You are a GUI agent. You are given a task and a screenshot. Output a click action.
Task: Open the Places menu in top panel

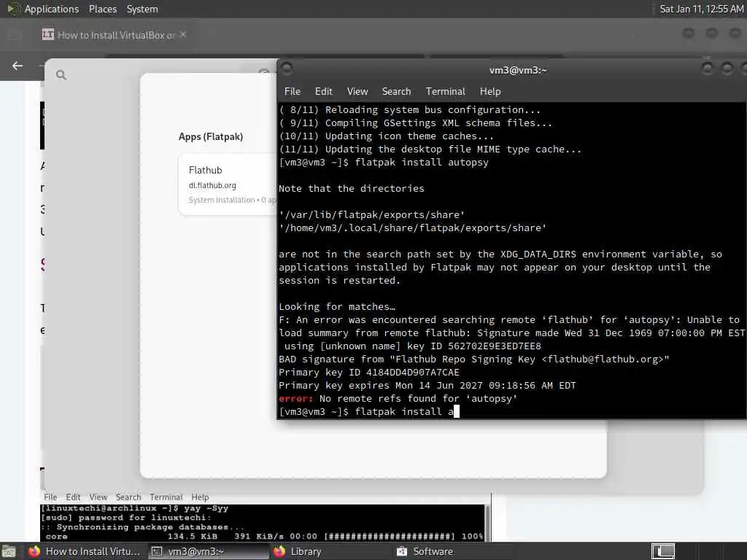tap(102, 9)
